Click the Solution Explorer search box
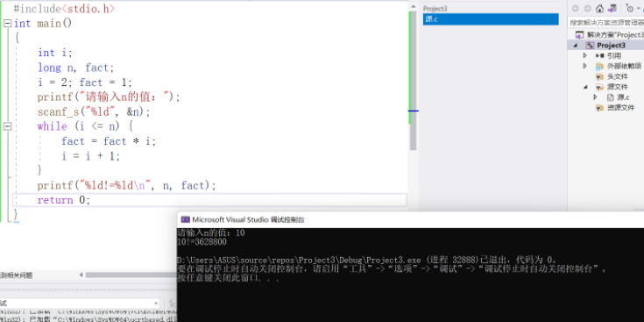 click(605, 22)
